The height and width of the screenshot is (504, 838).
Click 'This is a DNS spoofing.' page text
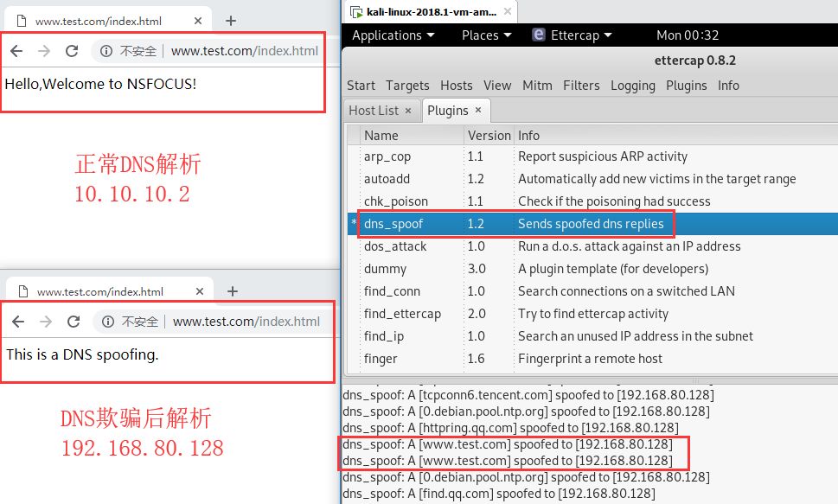82,354
